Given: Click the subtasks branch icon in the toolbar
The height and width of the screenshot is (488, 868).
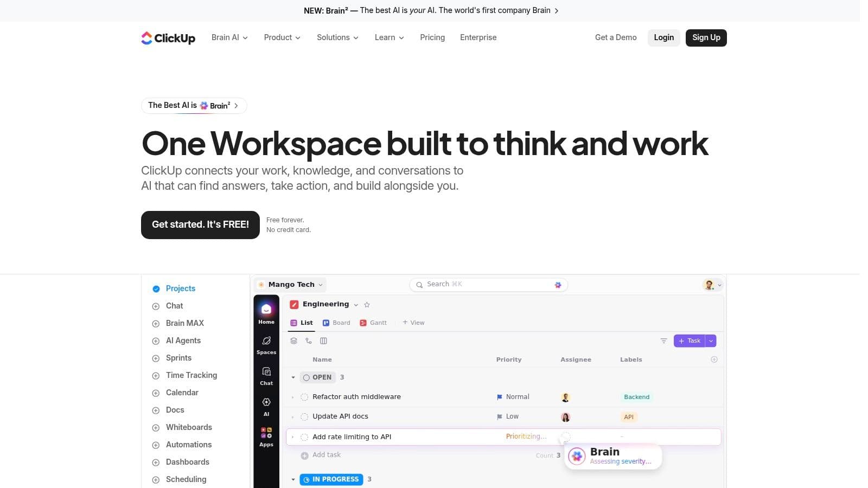Looking at the screenshot, I should coord(309,341).
